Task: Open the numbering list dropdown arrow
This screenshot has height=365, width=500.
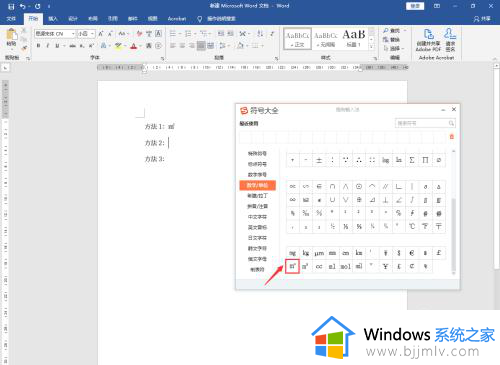Action: [x=195, y=34]
